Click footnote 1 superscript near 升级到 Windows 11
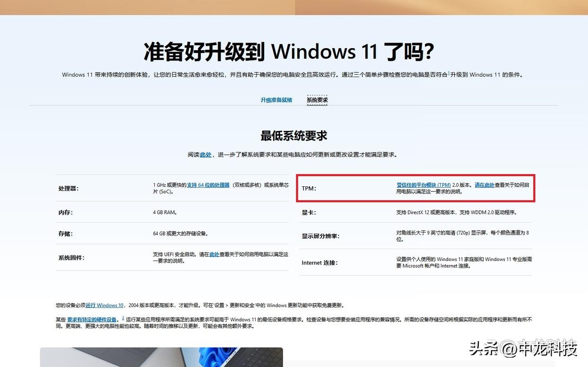This screenshot has width=588, height=367. [449, 72]
